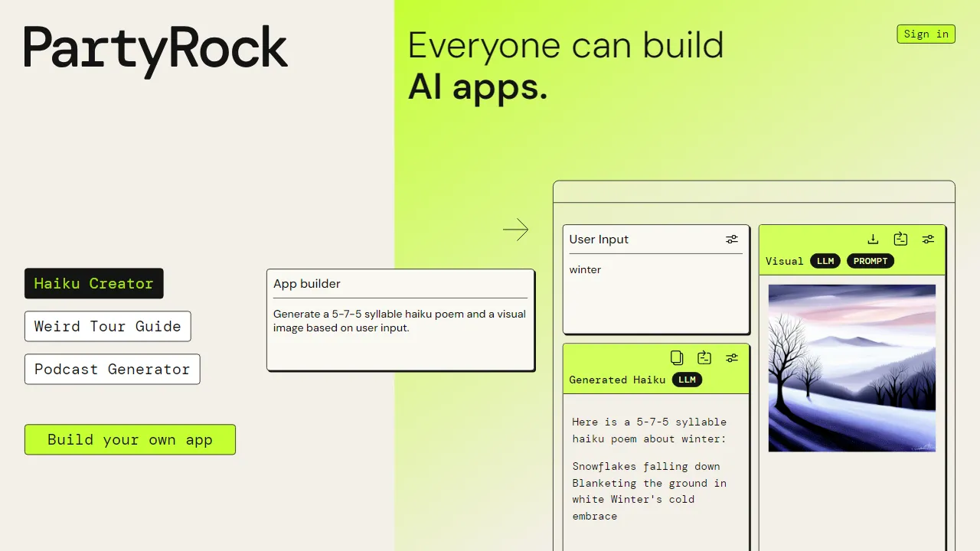Copy the Generated Haiku text icon
980x551 pixels.
coord(677,357)
